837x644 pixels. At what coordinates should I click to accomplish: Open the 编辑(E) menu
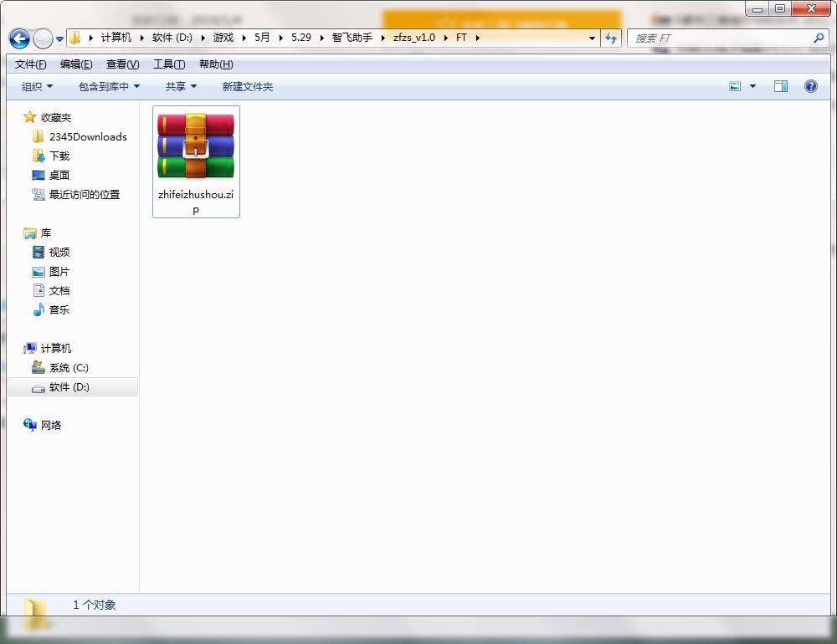(76, 64)
